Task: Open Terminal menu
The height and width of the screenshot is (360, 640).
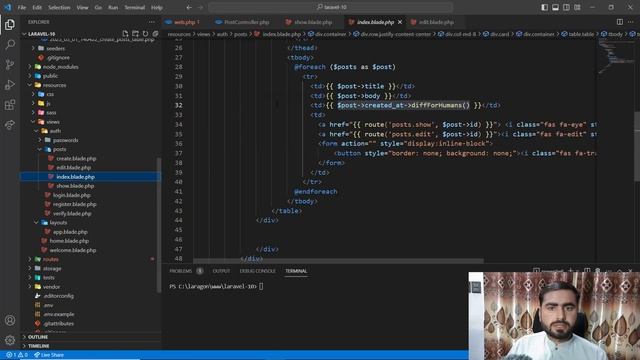Action: [135, 7]
